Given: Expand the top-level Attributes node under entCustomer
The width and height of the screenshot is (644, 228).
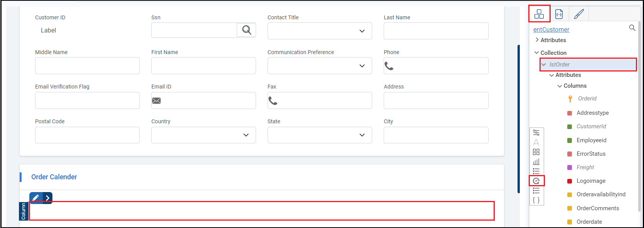Looking at the screenshot, I should click(x=537, y=40).
